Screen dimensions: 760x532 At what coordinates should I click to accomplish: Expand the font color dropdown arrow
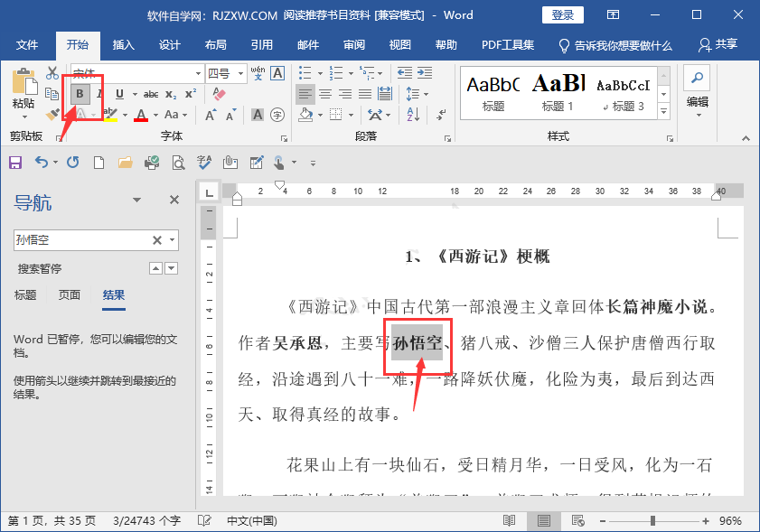pyautogui.click(x=156, y=113)
